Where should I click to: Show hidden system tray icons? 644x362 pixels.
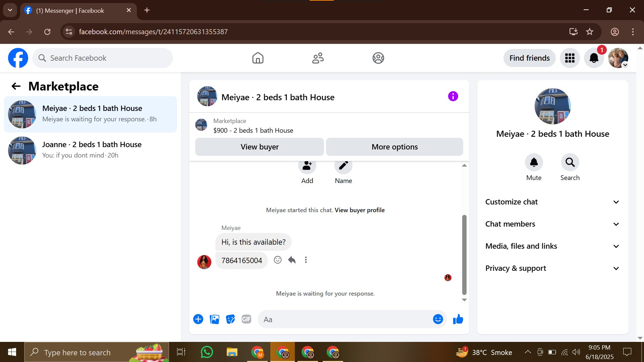click(528, 352)
